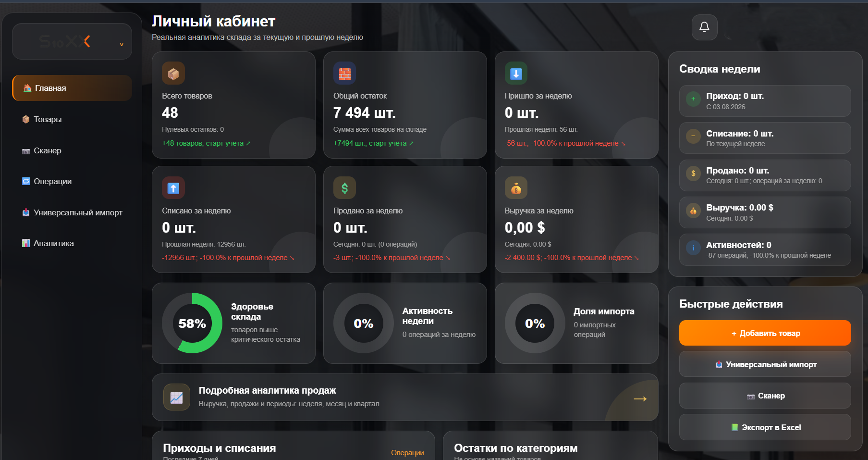Click the icon next to Операции in sidebar
The image size is (868, 460).
[26, 181]
